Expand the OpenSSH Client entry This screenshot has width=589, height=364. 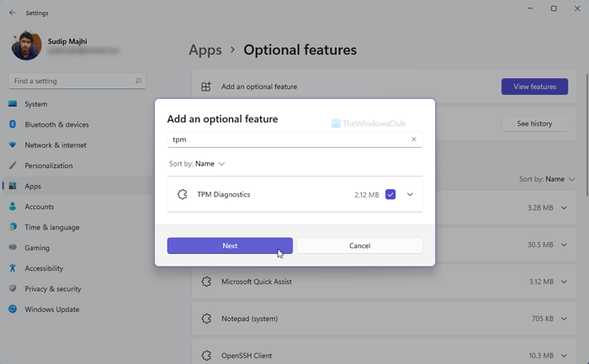pos(564,356)
